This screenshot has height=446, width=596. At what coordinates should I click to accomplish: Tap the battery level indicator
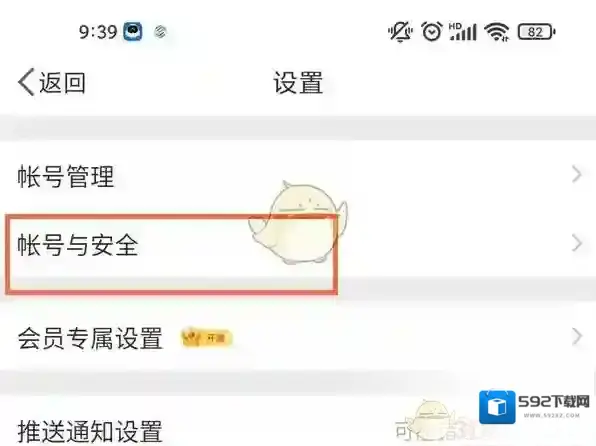point(536,32)
